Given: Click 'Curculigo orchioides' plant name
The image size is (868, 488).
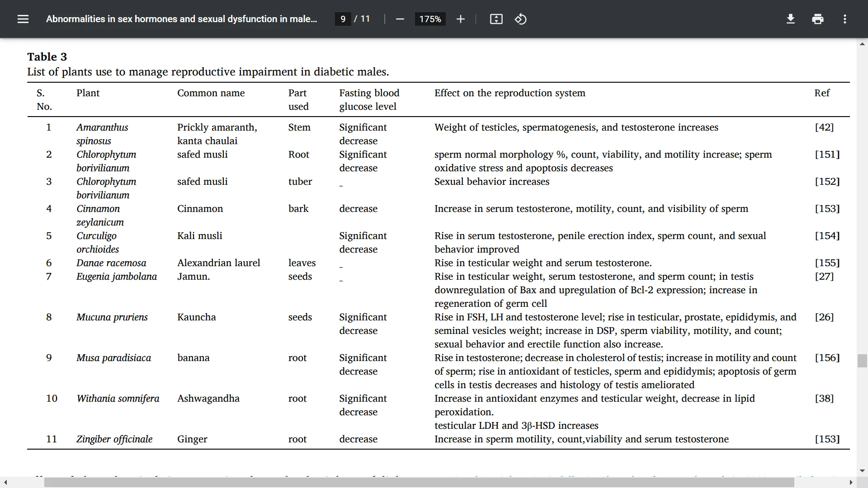Looking at the screenshot, I should click(x=98, y=242).
